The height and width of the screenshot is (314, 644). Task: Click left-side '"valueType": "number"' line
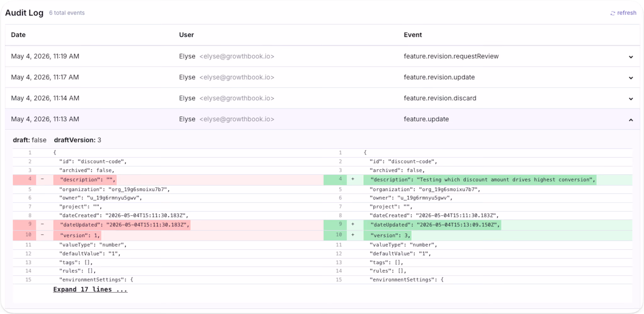pos(93,245)
